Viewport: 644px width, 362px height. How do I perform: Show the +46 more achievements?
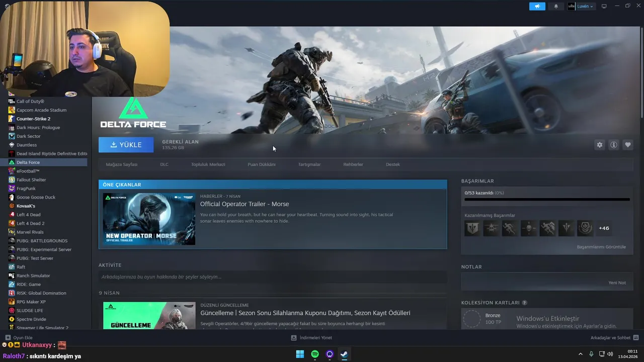[604, 228]
